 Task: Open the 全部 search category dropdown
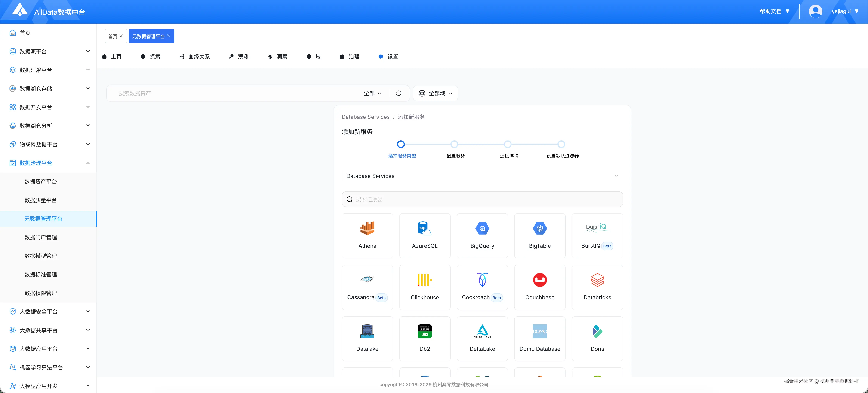372,93
